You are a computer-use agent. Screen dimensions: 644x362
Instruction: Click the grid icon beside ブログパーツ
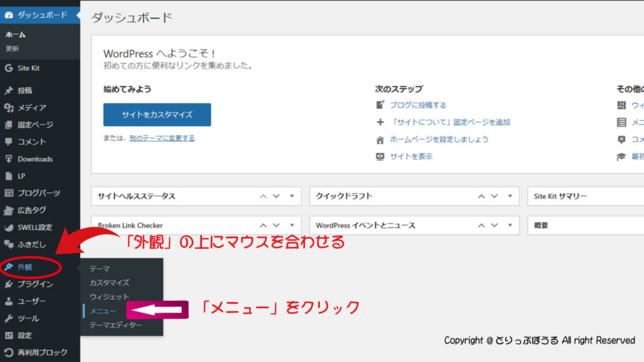point(9,193)
